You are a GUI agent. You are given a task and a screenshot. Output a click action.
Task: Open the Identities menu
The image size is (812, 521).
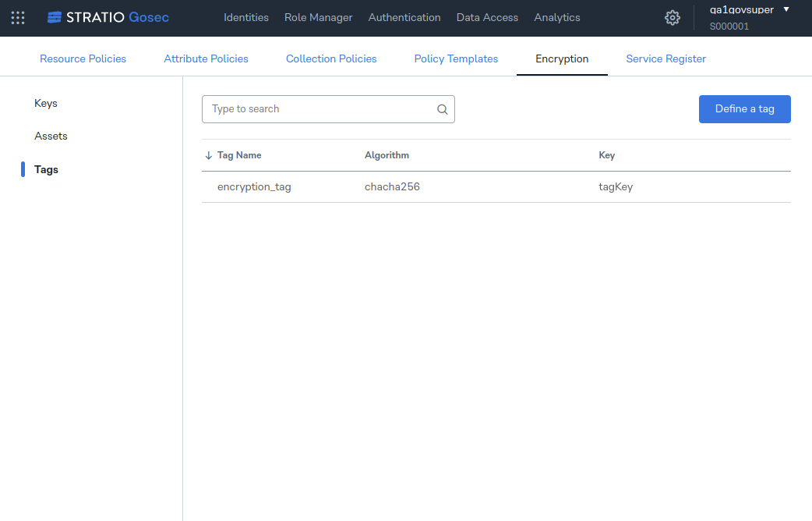point(246,17)
